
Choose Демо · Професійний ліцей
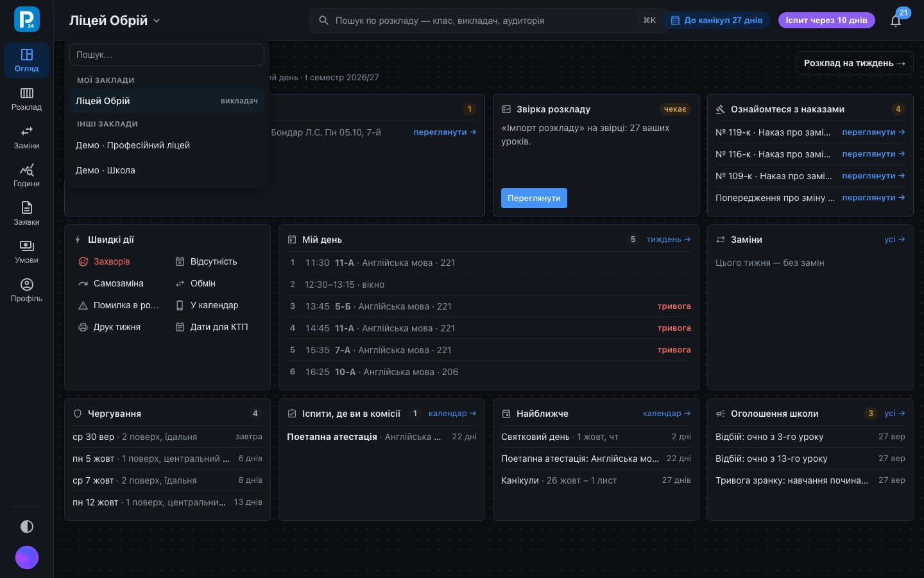coord(167,145)
